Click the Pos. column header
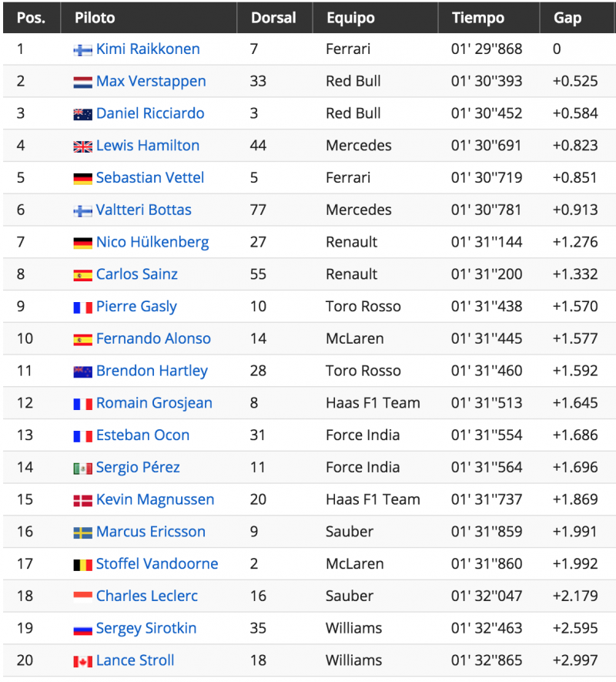 [x=32, y=18]
